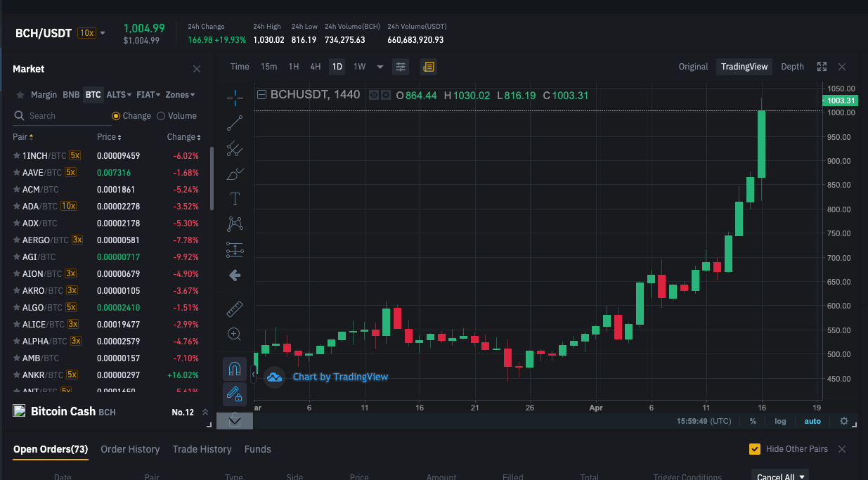Toggle auto scale on chart

coord(812,421)
